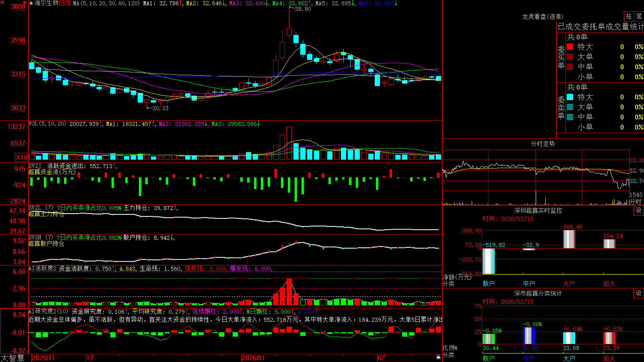Click the cyan 特大 sell order color swatch
This screenshot has width=644, height=362.
point(570,97)
